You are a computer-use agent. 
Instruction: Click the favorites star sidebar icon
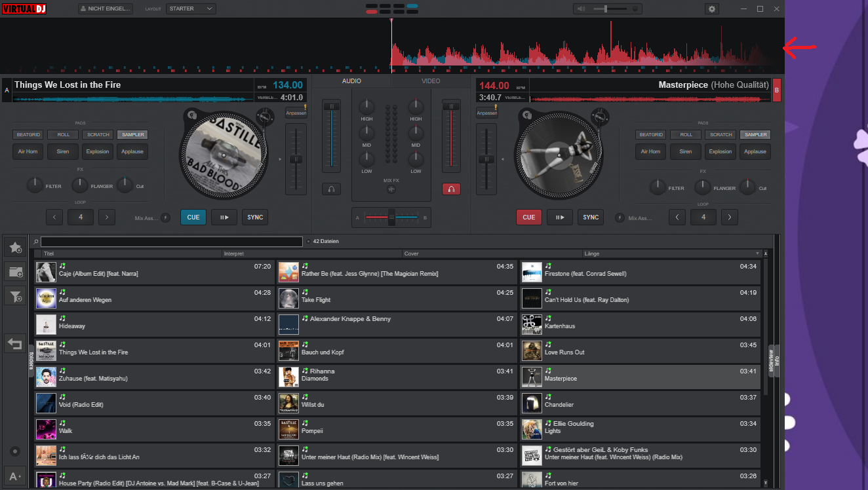point(16,248)
